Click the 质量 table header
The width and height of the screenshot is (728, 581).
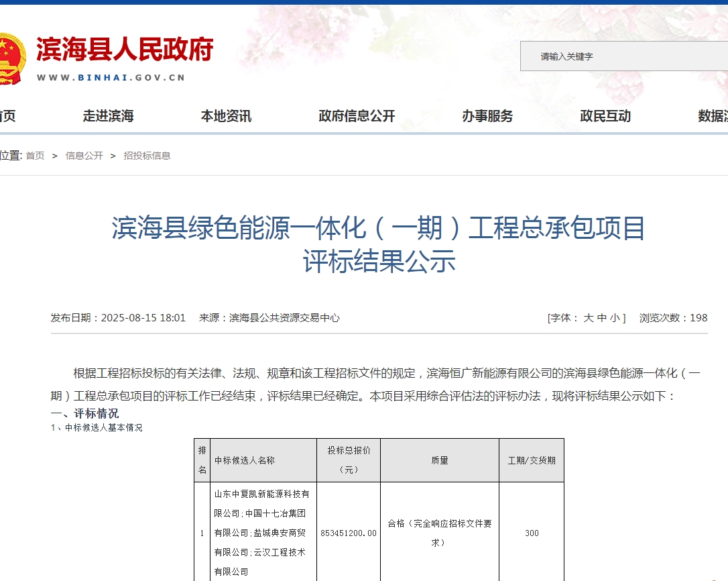coord(440,460)
